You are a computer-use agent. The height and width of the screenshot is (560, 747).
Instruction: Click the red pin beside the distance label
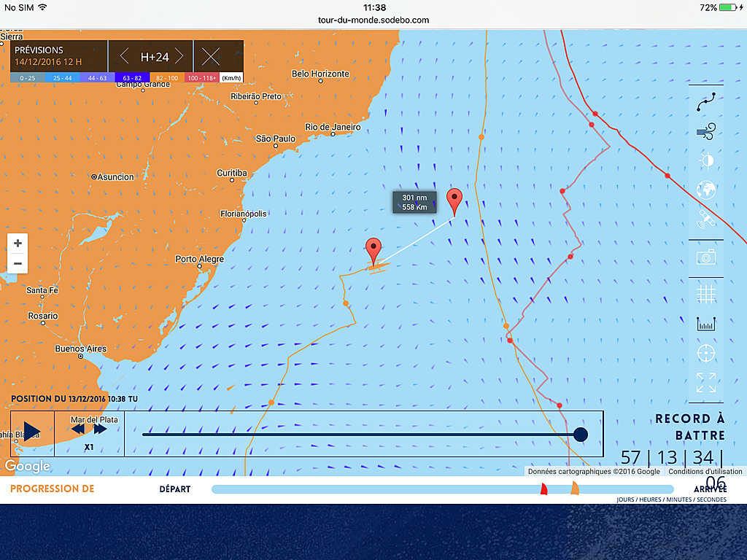(x=454, y=202)
